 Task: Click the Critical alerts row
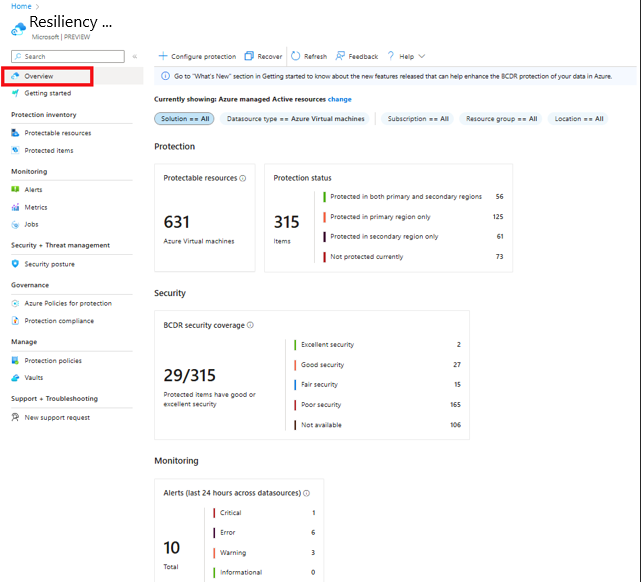tap(264, 513)
